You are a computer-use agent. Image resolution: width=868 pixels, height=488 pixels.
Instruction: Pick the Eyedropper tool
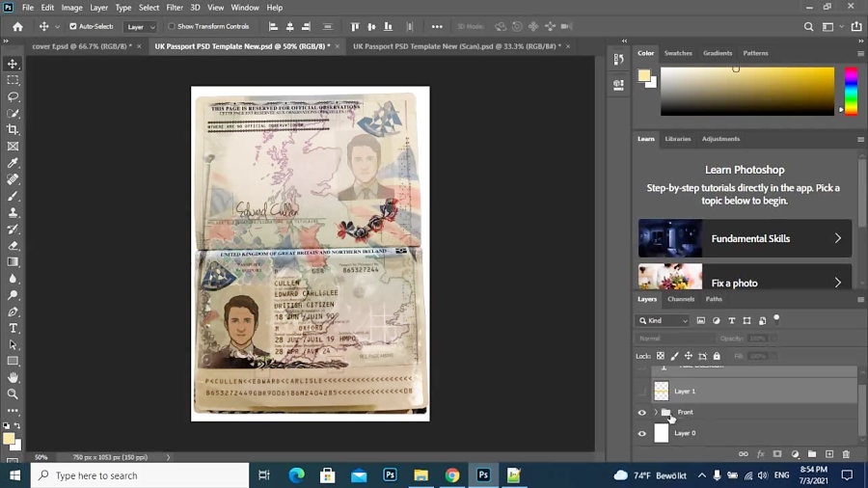pyautogui.click(x=14, y=163)
